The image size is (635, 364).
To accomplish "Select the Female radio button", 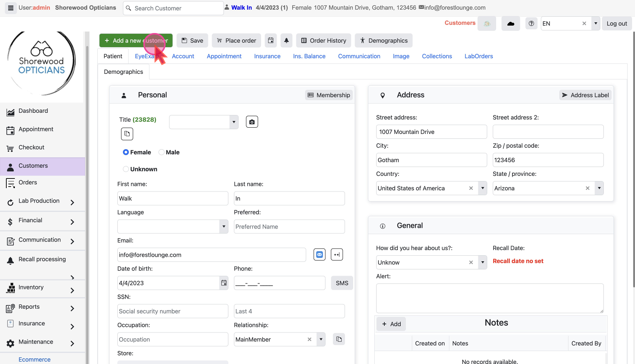I will coord(126,152).
